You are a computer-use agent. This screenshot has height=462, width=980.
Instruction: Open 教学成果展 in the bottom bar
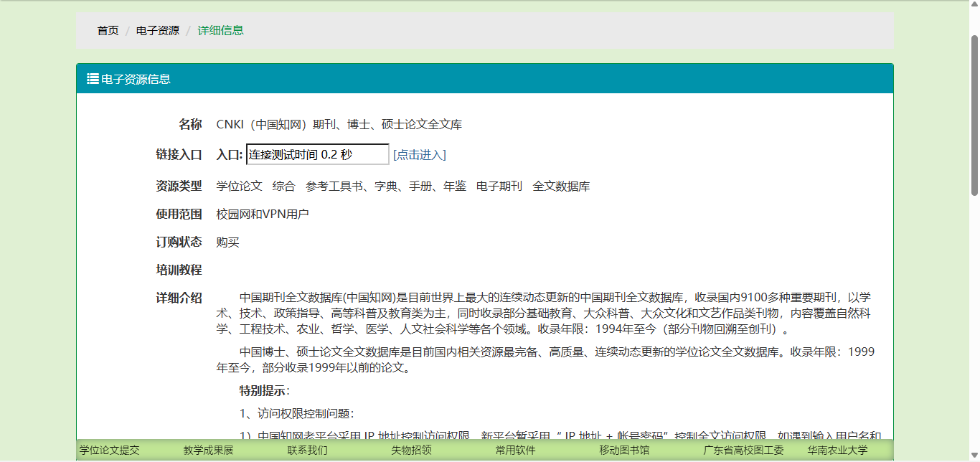[x=209, y=451]
